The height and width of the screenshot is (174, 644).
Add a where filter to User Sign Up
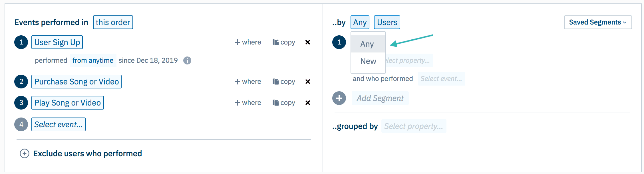click(248, 42)
